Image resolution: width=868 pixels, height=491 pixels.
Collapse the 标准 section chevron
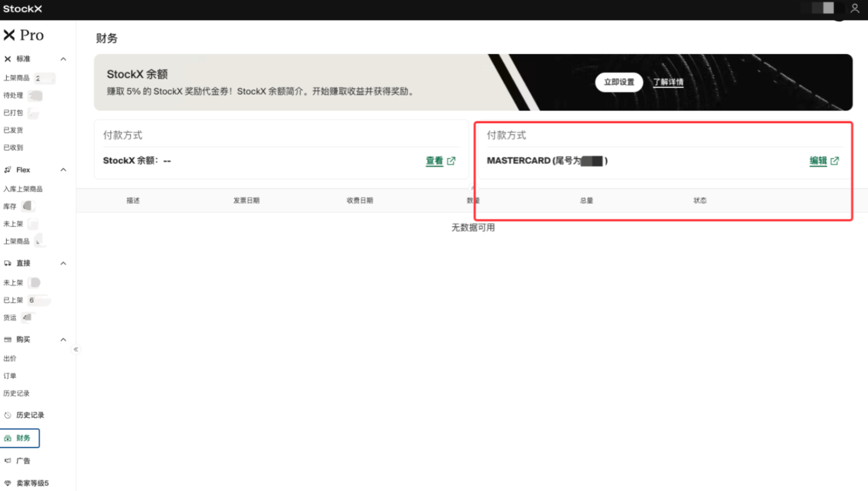63,59
